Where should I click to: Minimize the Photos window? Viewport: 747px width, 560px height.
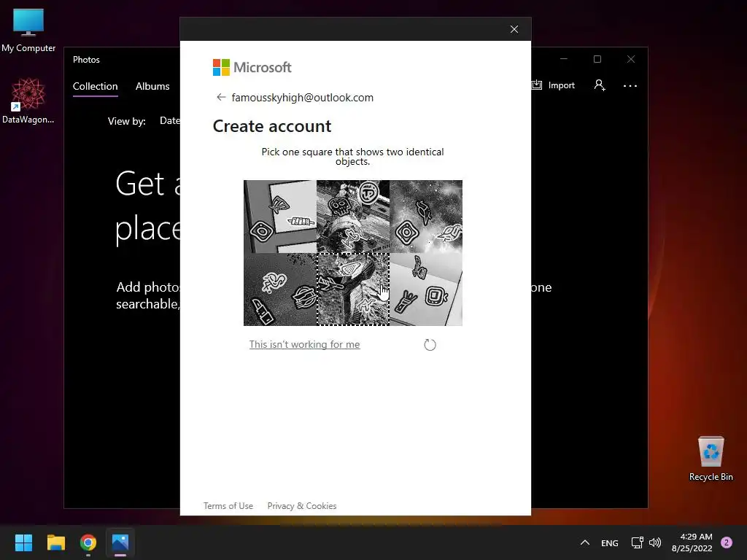(564, 59)
